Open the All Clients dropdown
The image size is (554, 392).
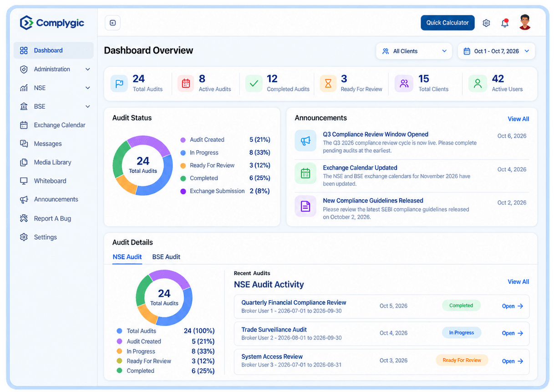click(414, 51)
